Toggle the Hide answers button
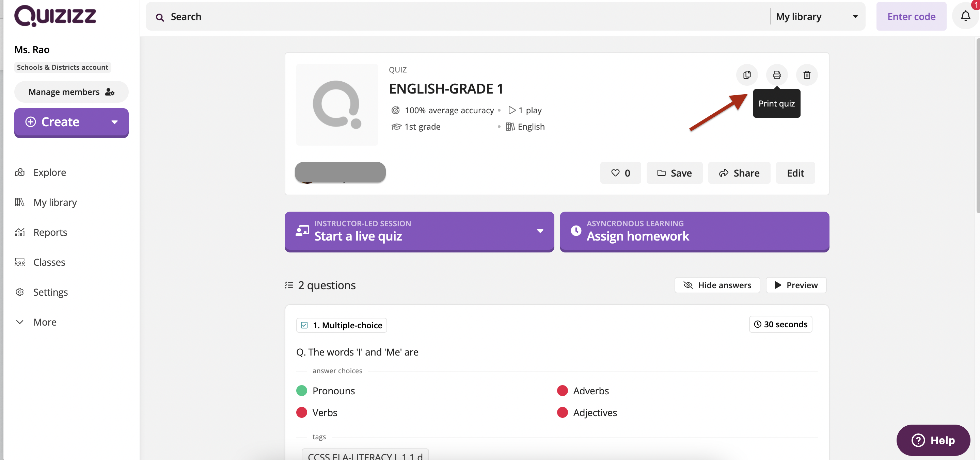Screen dimensions: 980x460 [717, 285]
